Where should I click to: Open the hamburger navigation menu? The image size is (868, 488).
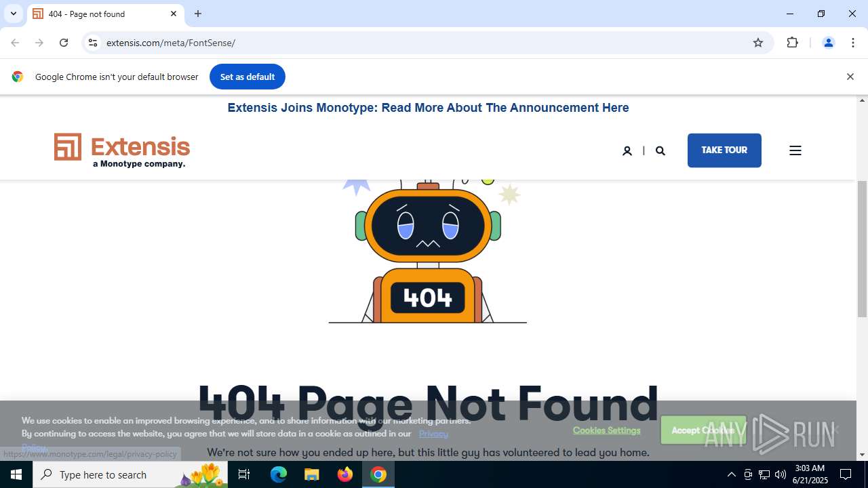[795, 150]
